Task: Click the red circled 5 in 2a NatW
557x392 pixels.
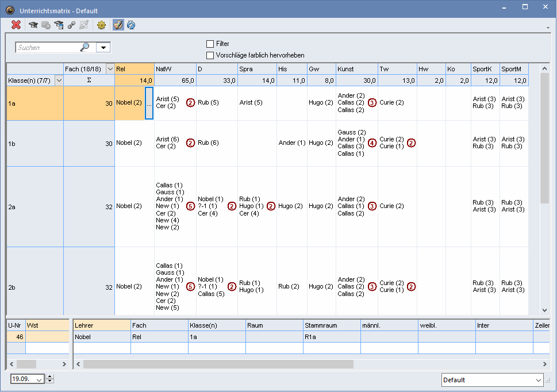Action: coord(190,206)
